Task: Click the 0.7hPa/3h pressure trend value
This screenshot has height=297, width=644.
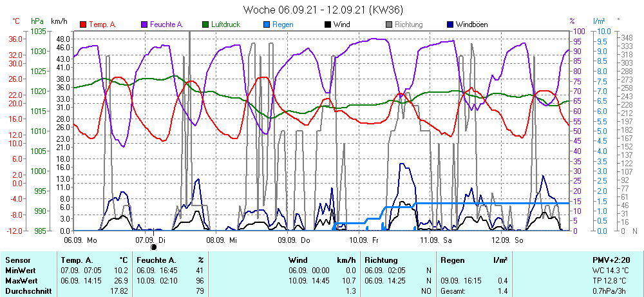Action: (x=612, y=291)
